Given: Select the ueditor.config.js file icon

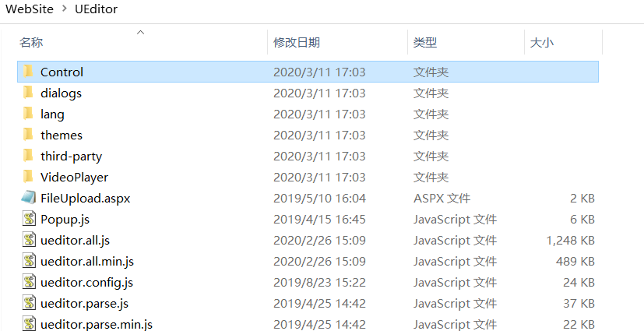Looking at the screenshot, I should 29,282.
